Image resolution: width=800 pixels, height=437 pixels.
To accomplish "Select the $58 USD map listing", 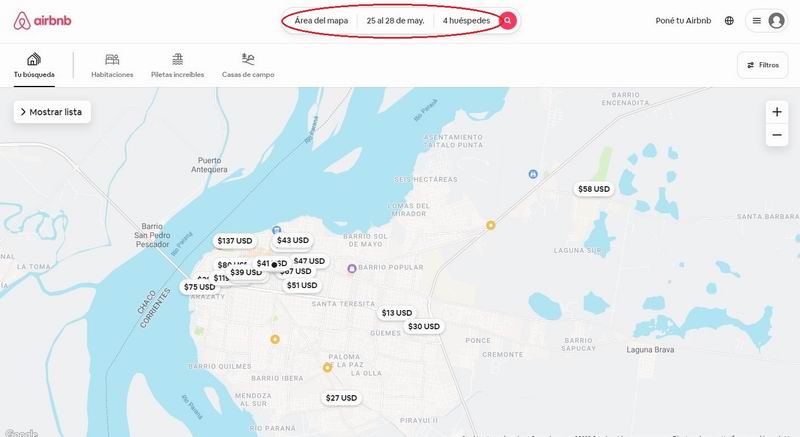I will pyautogui.click(x=594, y=189).
